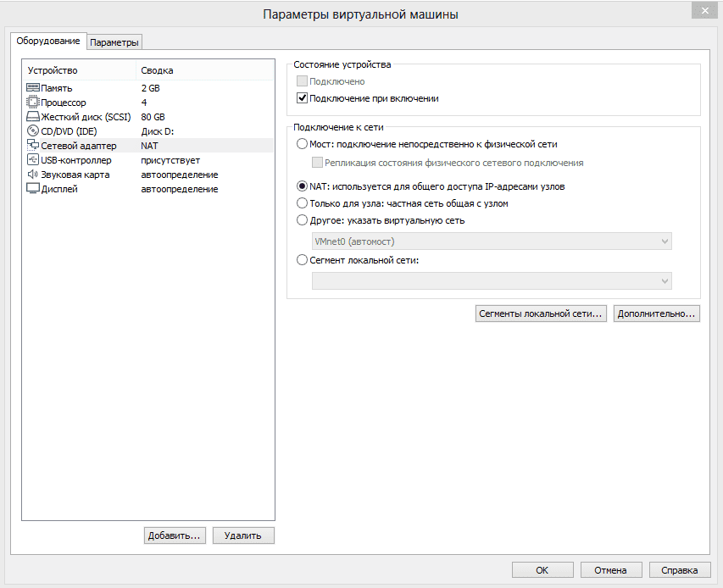Click the Память memory icon

coord(33,88)
